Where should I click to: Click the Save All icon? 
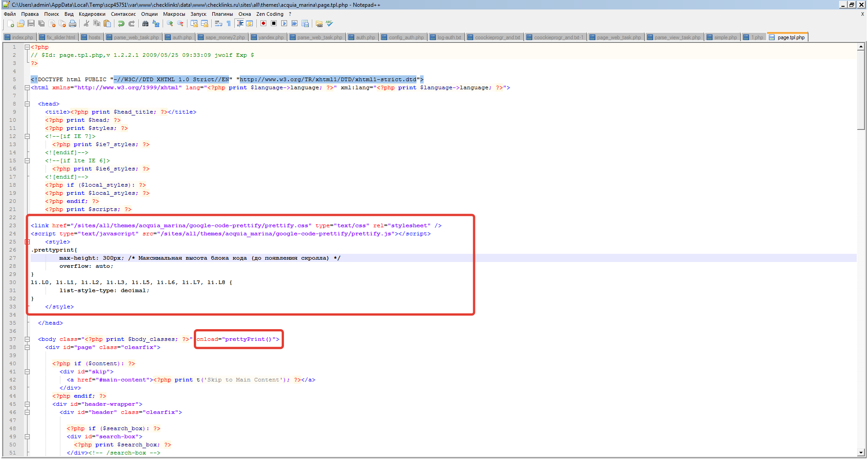41,24
